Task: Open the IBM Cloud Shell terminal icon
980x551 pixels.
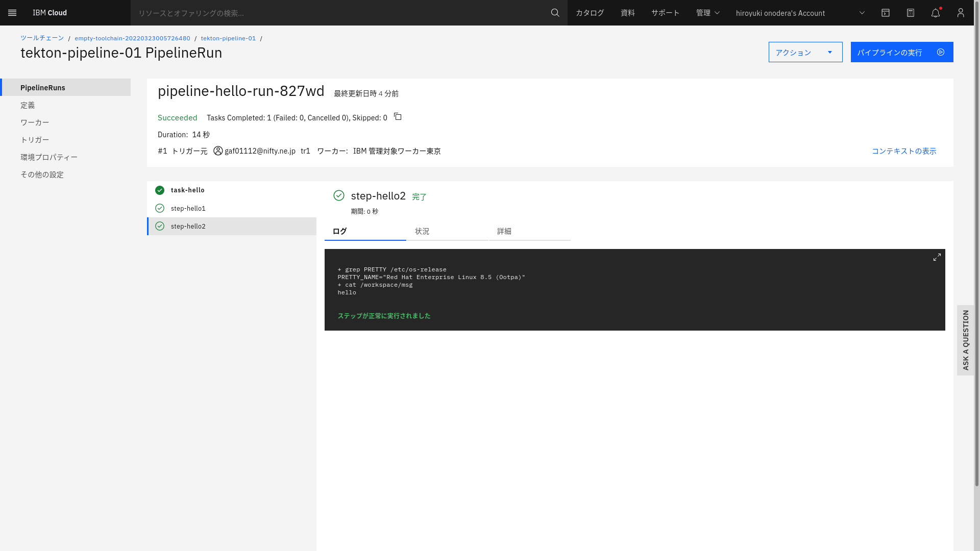Action: (x=885, y=13)
